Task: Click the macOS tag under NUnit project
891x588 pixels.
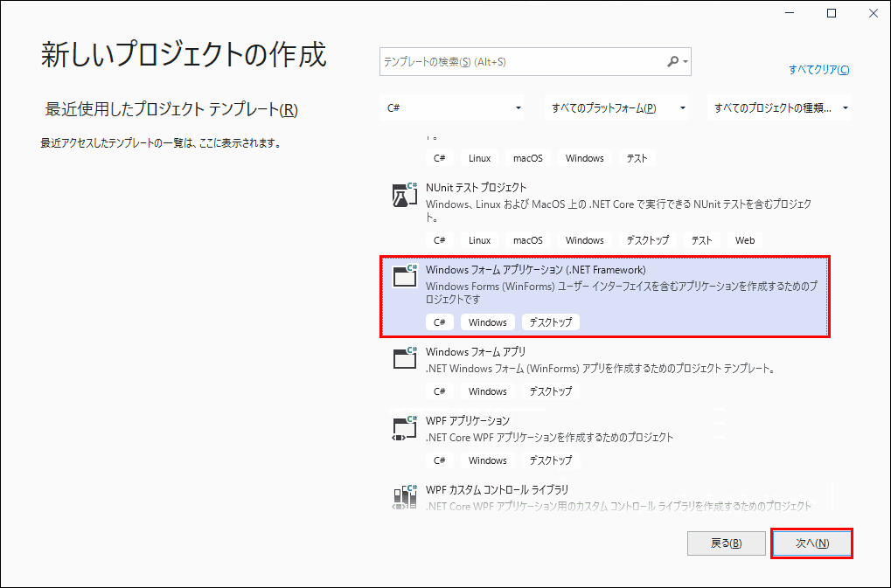Action: (x=528, y=240)
